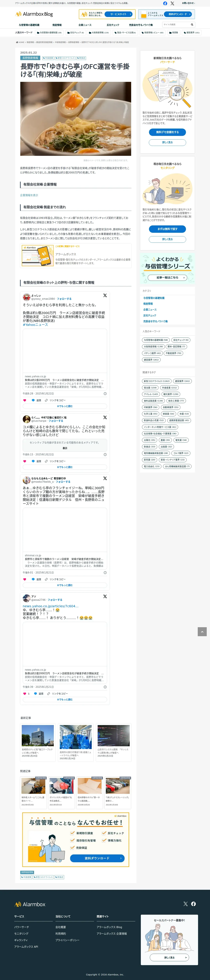Viewport: 210px width, 980px height.
Task: Select the 長野倒産情報 category label under date
Action: pos(30,58)
